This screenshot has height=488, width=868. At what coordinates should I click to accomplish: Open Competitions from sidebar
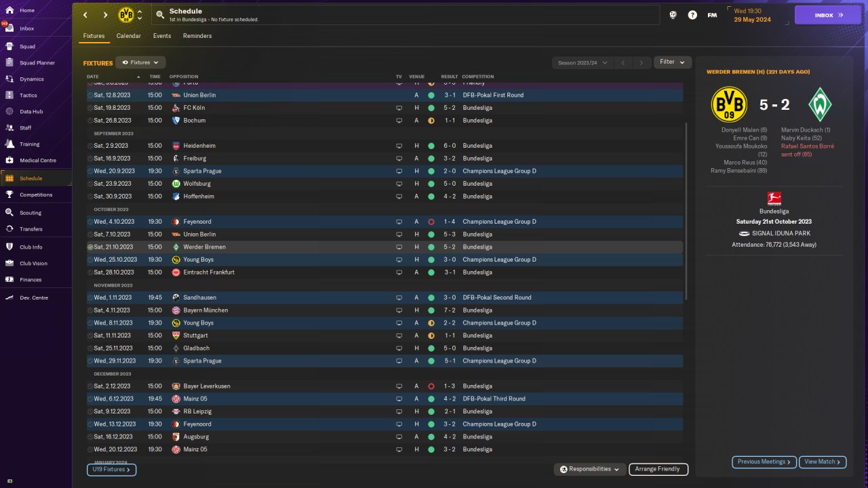tap(37, 195)
